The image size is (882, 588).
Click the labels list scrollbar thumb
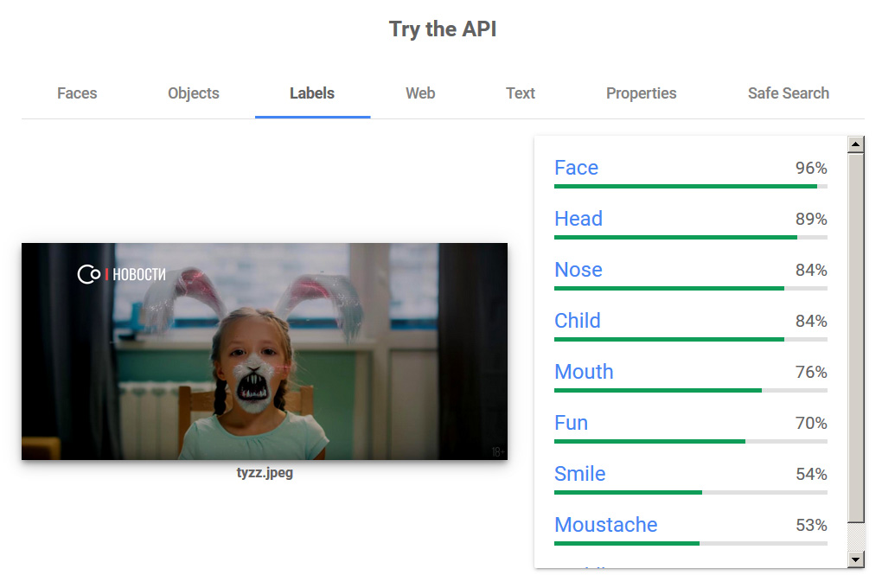(x=855, y=337)
